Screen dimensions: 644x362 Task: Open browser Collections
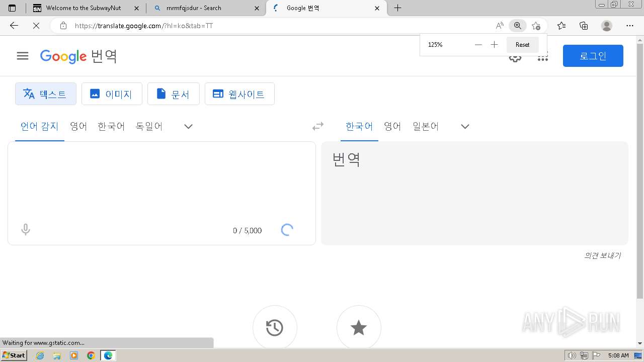pos(584,26)
